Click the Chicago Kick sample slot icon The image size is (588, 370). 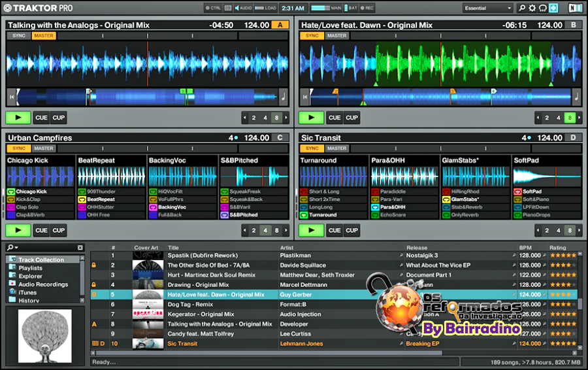(11, 192)
